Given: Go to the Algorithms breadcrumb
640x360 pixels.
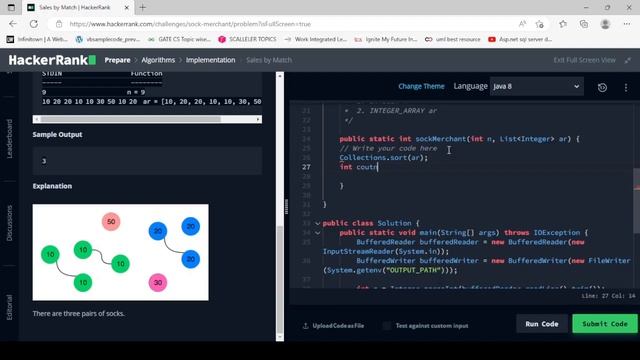Looking at the screenshot, I should tap(158, 60).
